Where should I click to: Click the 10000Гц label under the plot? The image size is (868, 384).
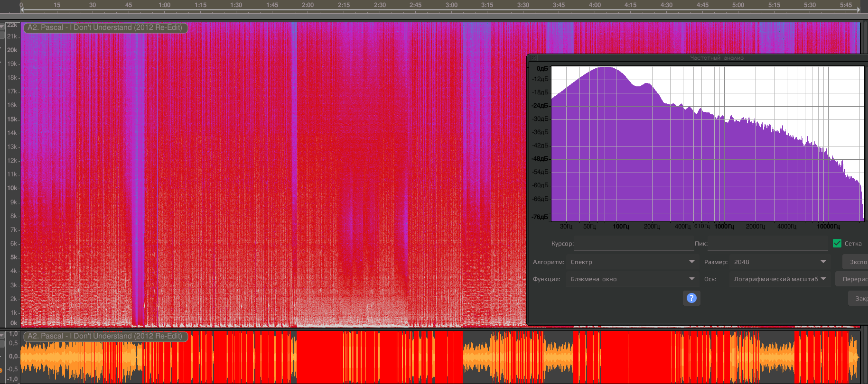[x=828, y=227]
